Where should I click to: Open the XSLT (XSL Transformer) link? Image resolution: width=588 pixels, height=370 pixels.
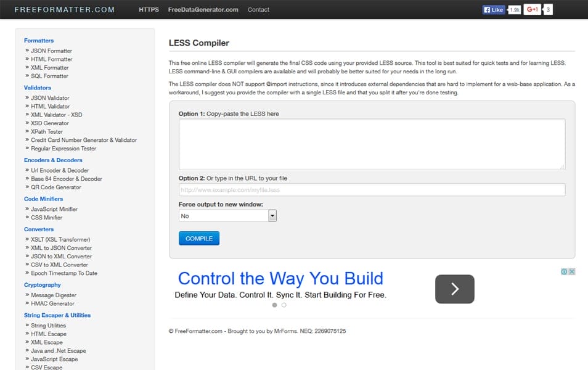[60, 239]
